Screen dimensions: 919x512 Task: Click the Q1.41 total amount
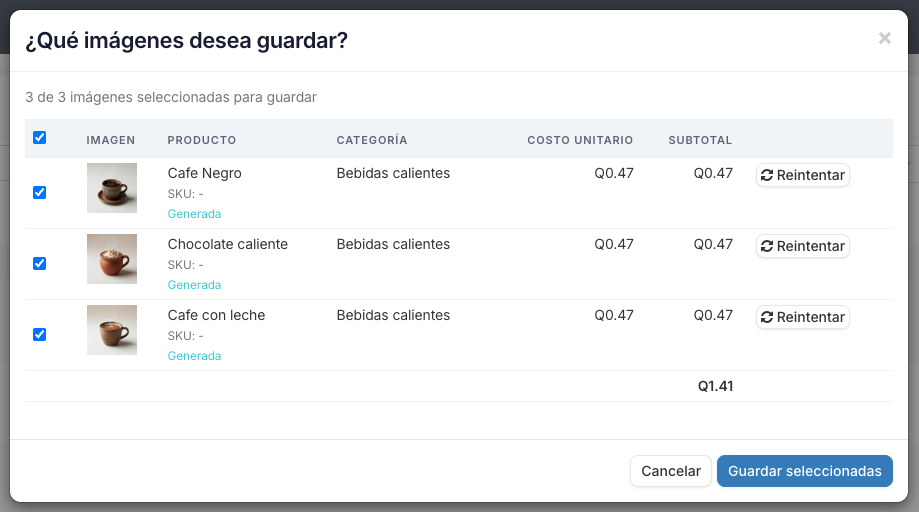(x=715, y=386)
